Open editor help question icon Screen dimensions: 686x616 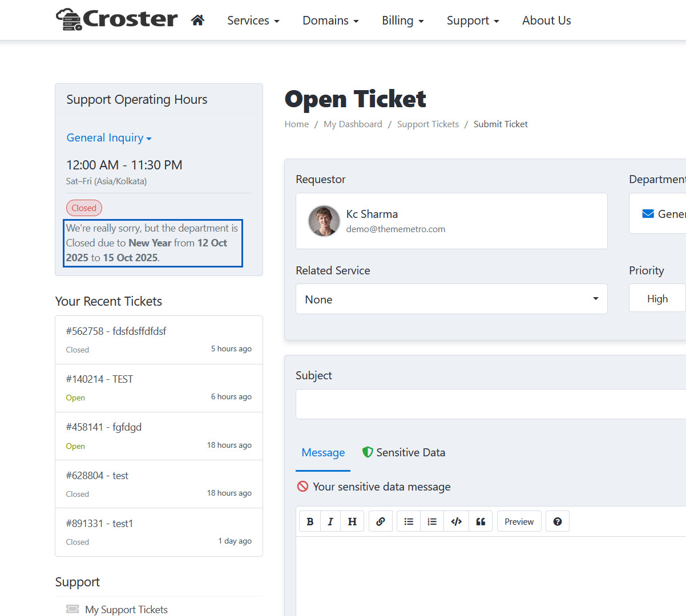[558, 521]
